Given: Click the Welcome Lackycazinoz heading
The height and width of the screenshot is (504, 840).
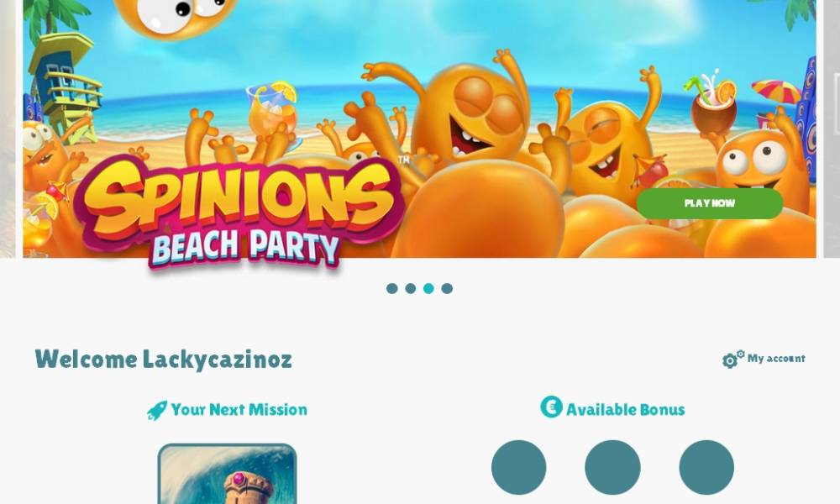Looking at the screenshot, I should 164,359.
